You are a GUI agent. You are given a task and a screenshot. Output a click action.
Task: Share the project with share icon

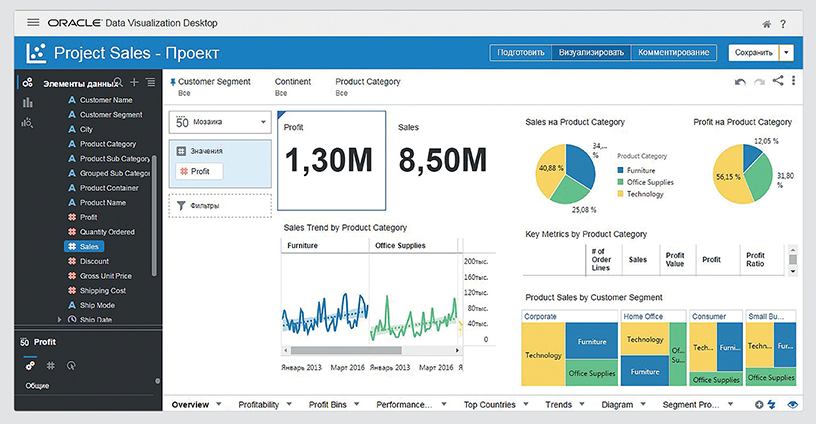point(778,81)
